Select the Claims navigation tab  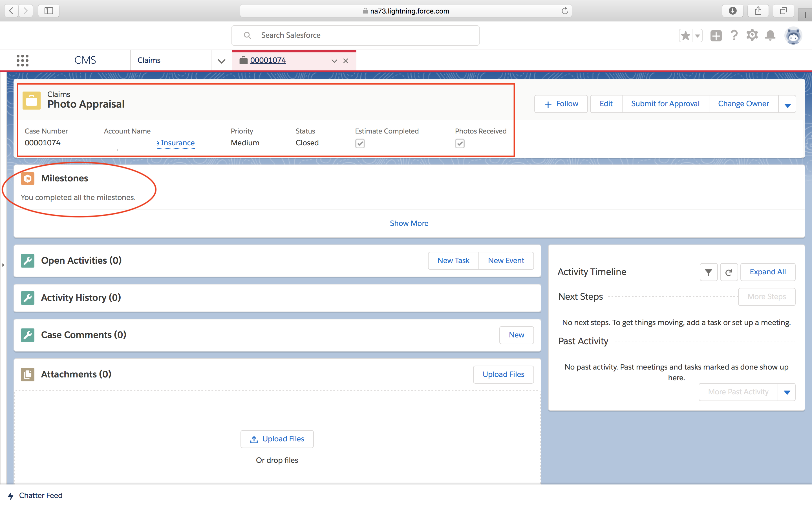click(149, 60)
